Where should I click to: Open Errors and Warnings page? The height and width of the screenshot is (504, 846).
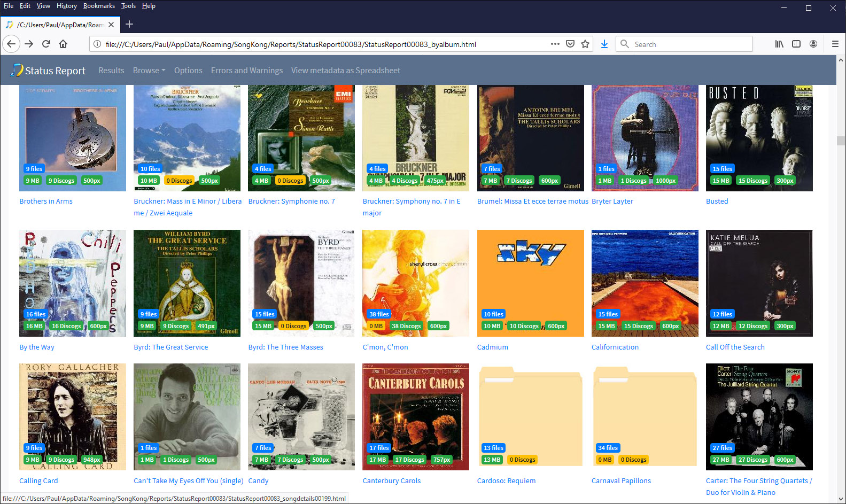[247, 71]
